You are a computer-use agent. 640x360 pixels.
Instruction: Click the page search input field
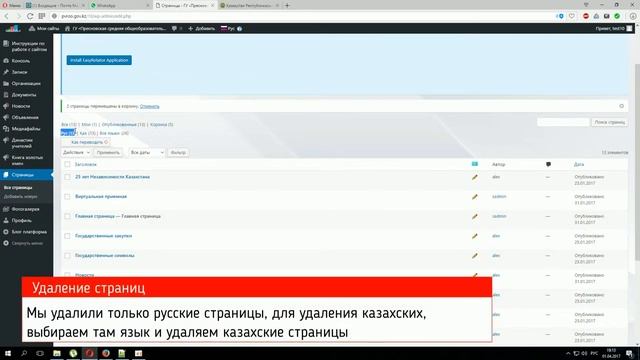point(563,122)
